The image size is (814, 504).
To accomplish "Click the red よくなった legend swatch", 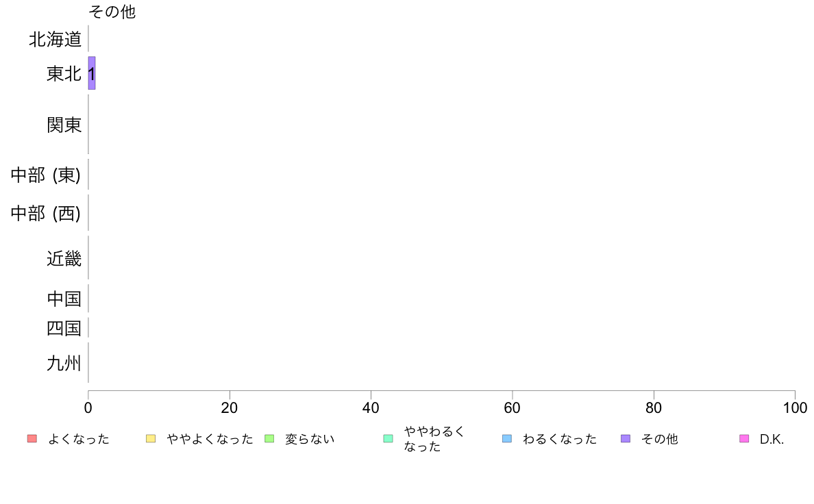I will (x=32, y=438).
